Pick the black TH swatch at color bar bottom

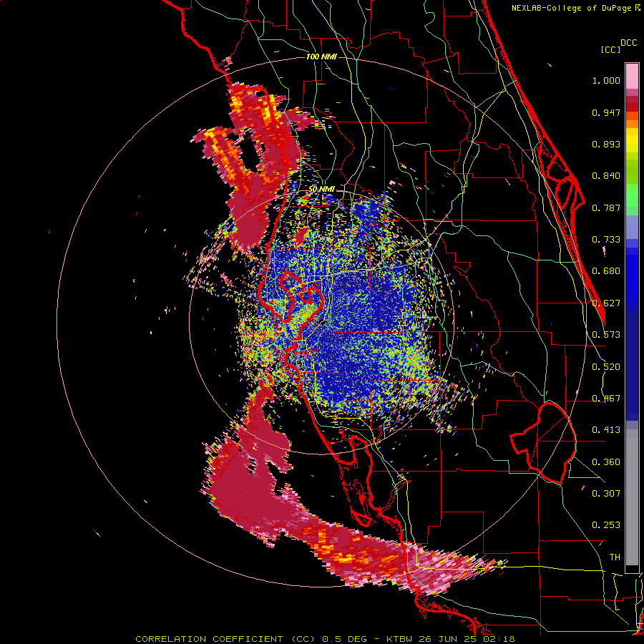pos(632,568)
